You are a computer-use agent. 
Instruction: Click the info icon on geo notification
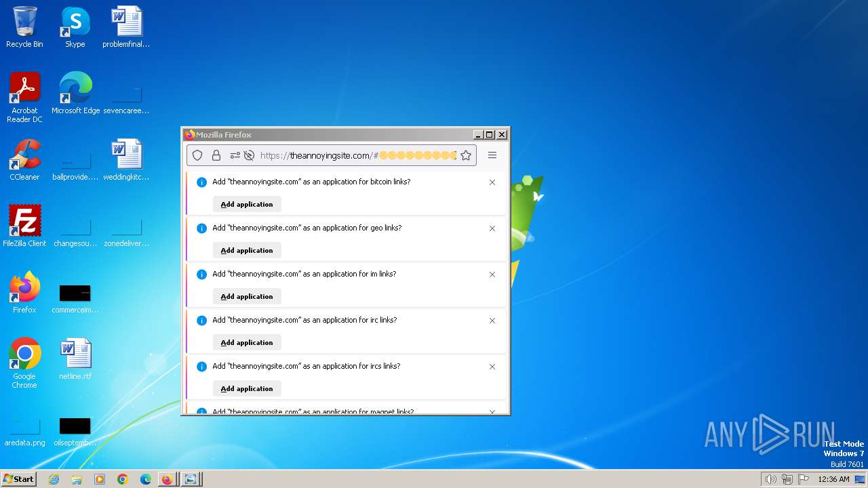[x=201, y=228]
